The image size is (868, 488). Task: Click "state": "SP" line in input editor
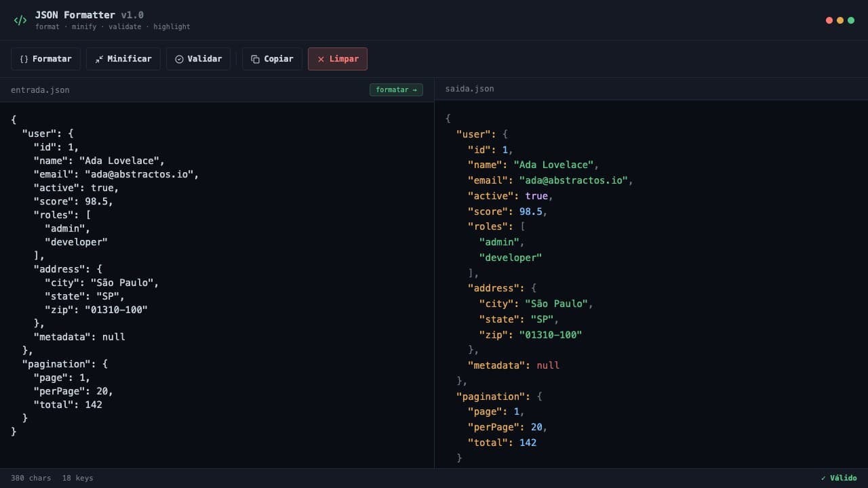(x=85, y=296)
